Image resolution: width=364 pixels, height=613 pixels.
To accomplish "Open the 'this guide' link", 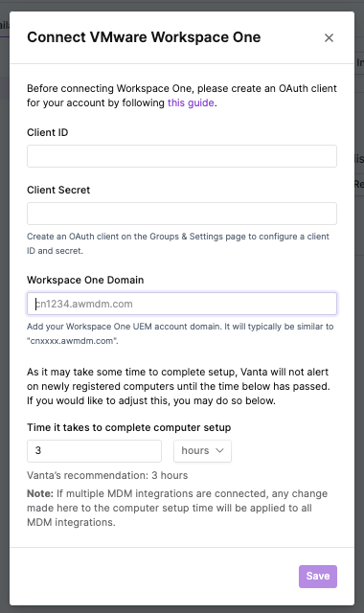I will [x=191, y=102].
